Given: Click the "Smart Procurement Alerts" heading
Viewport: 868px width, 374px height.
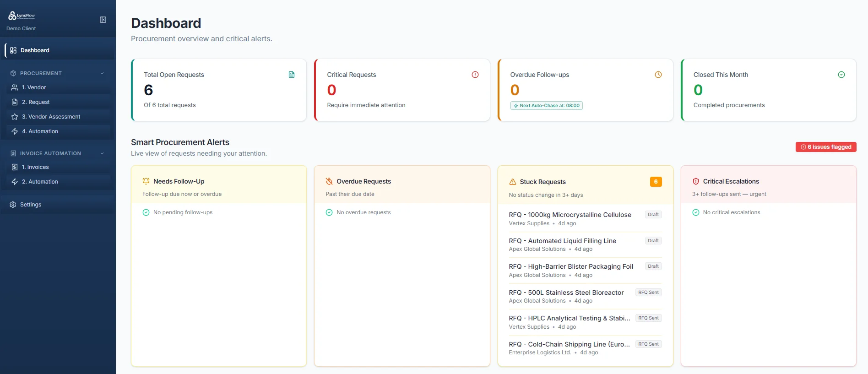Looking at the screenshot, I should click(x=180, y=142).
